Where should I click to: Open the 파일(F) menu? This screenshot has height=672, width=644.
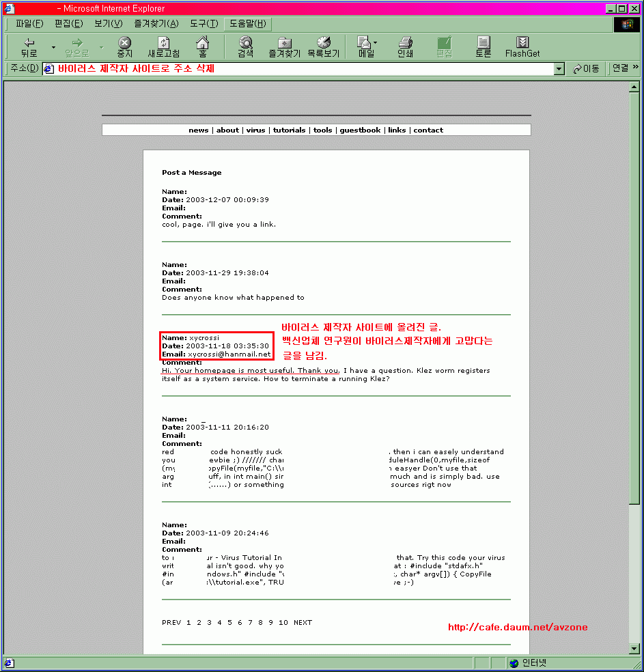(x=29, y=24)
